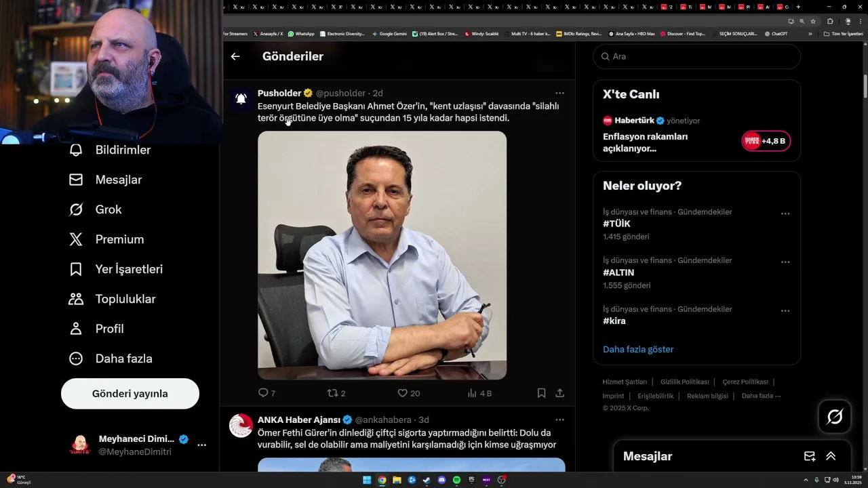Bookmark this page with the star icon
868x488 pixels.
coord(813,21)
